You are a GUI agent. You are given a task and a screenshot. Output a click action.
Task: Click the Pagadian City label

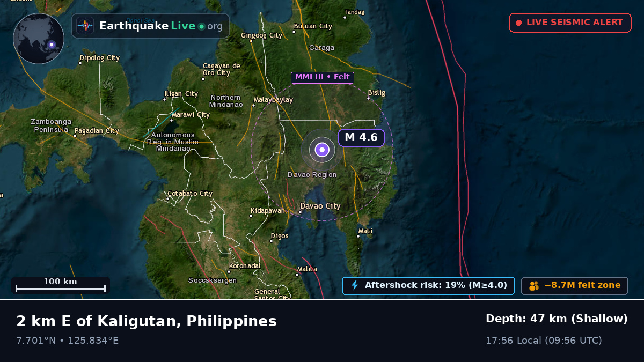(x=97, y=131)
